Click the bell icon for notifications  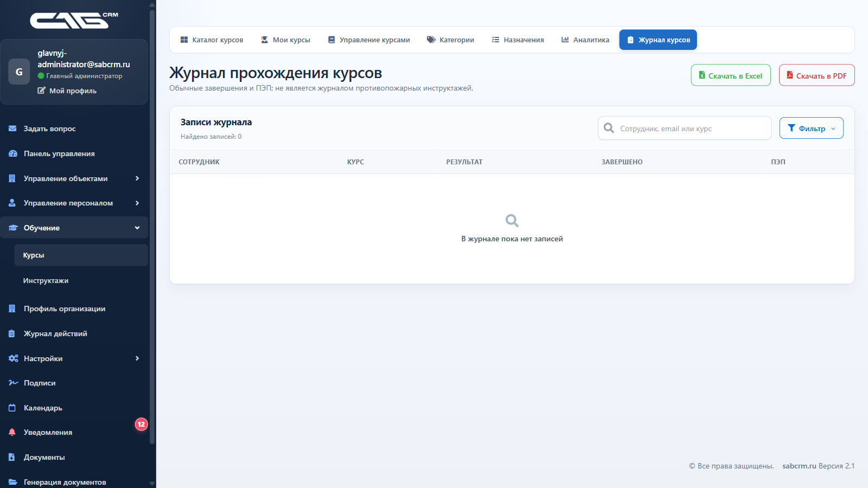click(12, 432)
